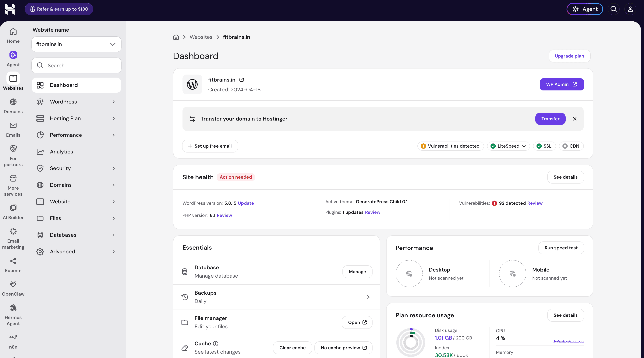This screenshot has height=358, width=644.
Task: Dismiss the domain transfer banner
Action: click(x=575, y=119)
